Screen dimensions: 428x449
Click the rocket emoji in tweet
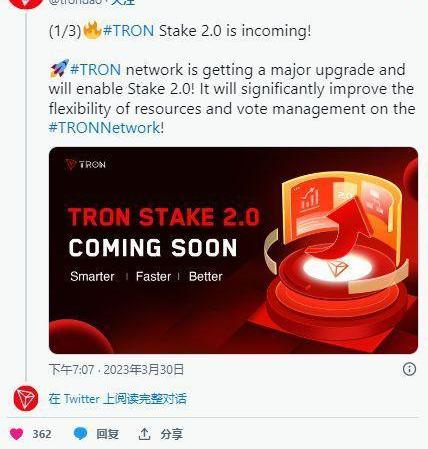point(59,68)
